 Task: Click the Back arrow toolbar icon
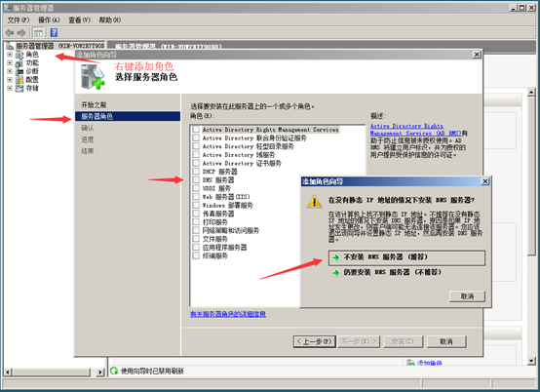[x=10, y=33]
